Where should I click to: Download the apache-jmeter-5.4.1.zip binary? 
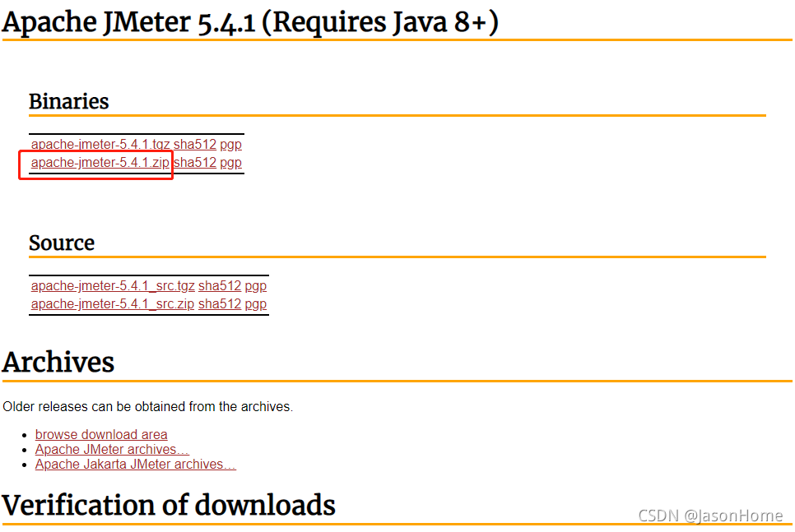pos(100,163)
